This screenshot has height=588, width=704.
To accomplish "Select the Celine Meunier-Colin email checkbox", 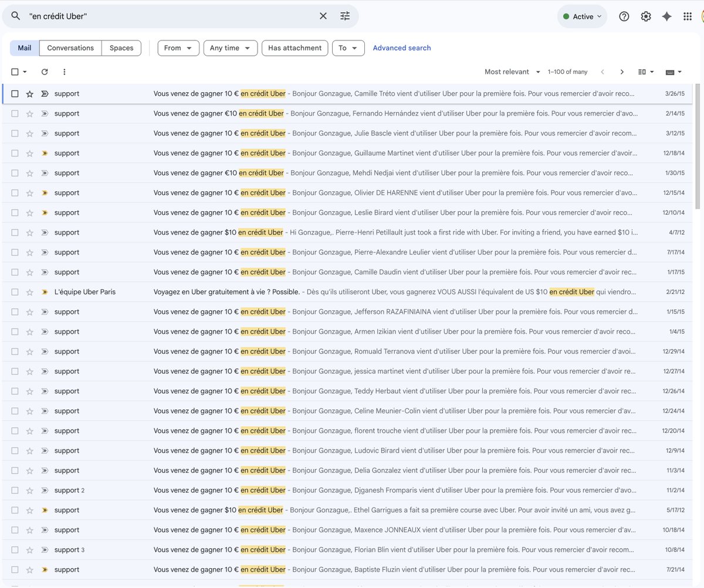I will 15,411.
